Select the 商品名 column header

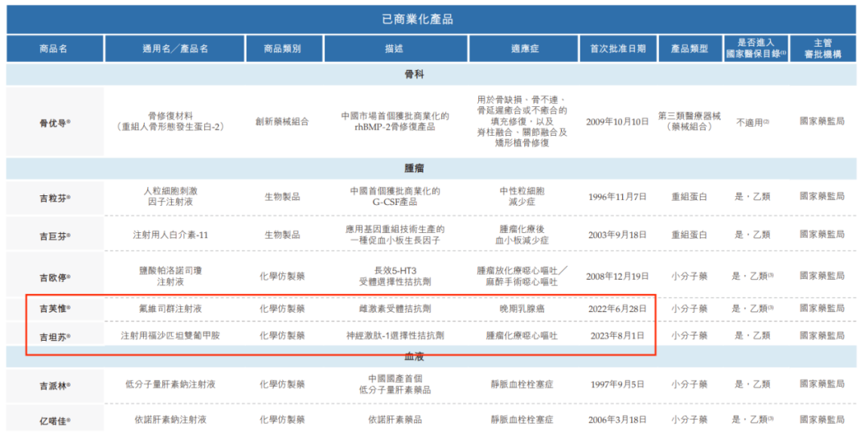(53, 49)
